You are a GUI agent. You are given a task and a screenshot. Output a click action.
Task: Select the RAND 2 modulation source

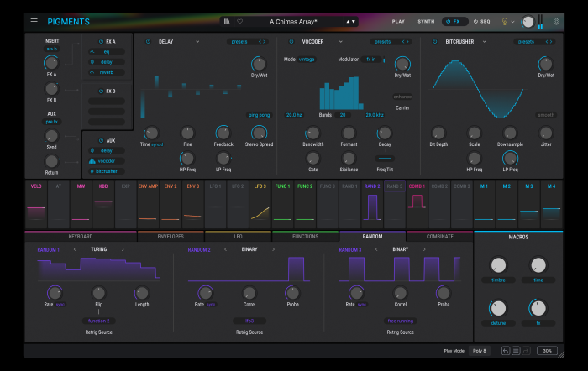coord(372,205)
